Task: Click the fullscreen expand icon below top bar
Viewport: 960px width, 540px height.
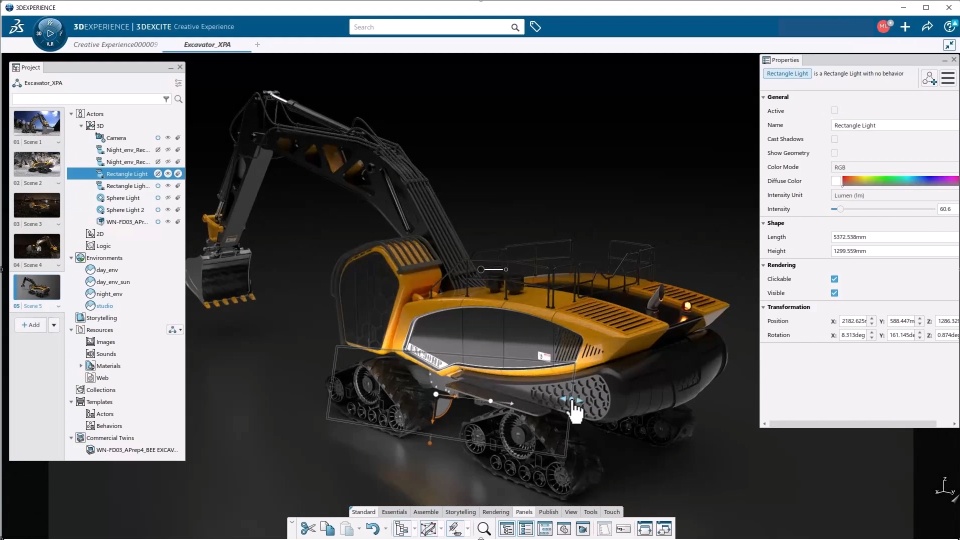Action: click(x=949, y=45)
